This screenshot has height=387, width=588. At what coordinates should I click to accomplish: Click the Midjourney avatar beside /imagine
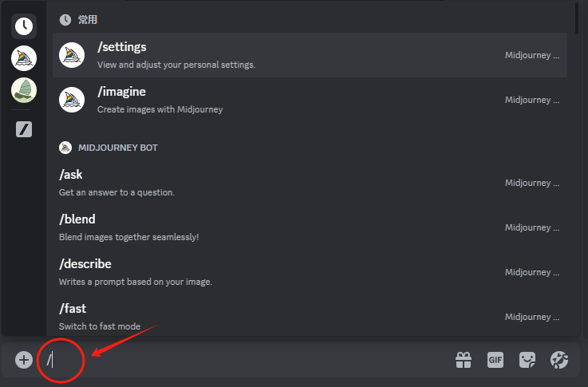click(72, 100)
